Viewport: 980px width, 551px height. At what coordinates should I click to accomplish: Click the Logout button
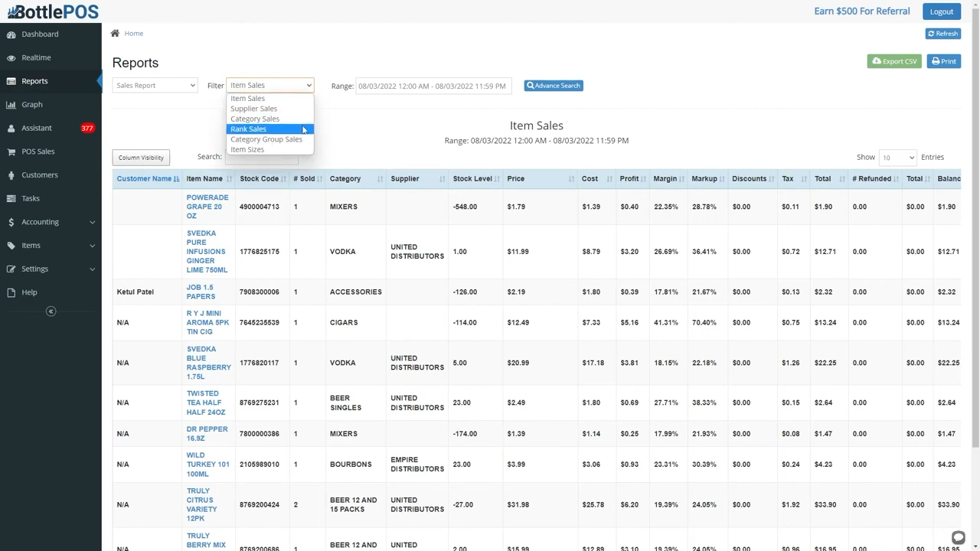click(x=942, y=11)
